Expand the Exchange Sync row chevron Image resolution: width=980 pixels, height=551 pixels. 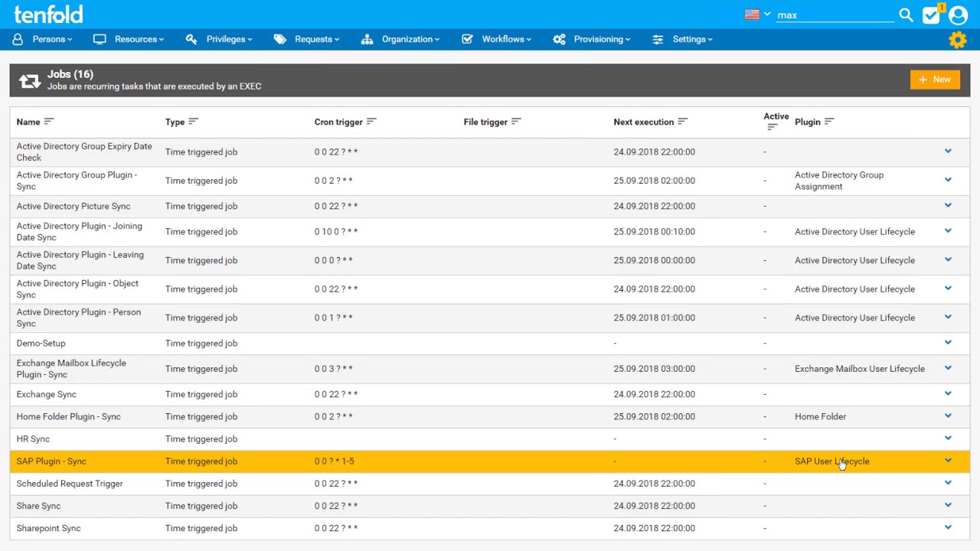coord(948,394)
